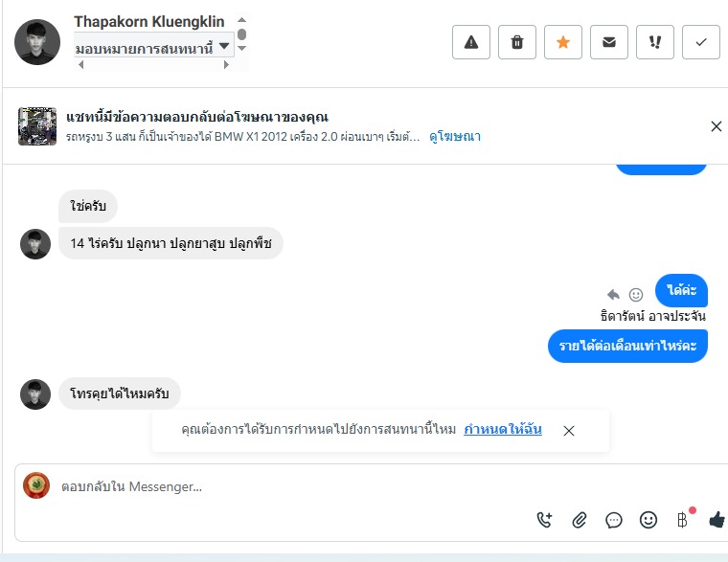Image resolution: width=728 pixels, height=562 pixels.
Task: Attach a file with paperclip icon
Action: tap(580, 520)
